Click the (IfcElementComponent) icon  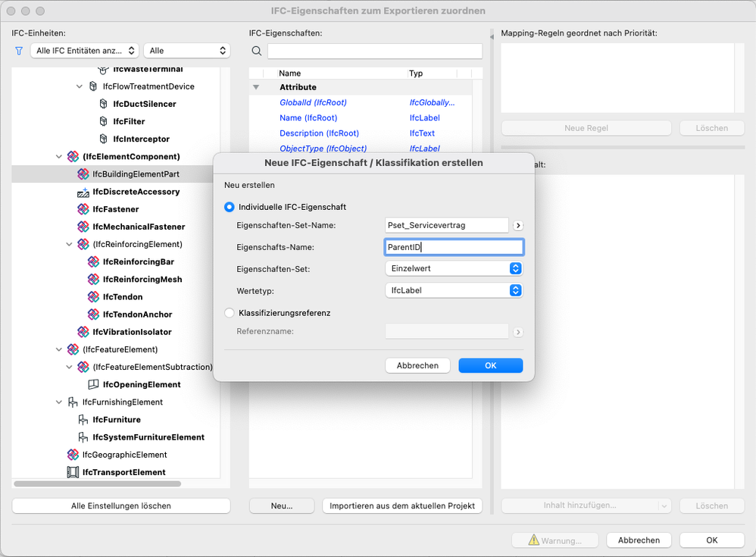(73, 156)
